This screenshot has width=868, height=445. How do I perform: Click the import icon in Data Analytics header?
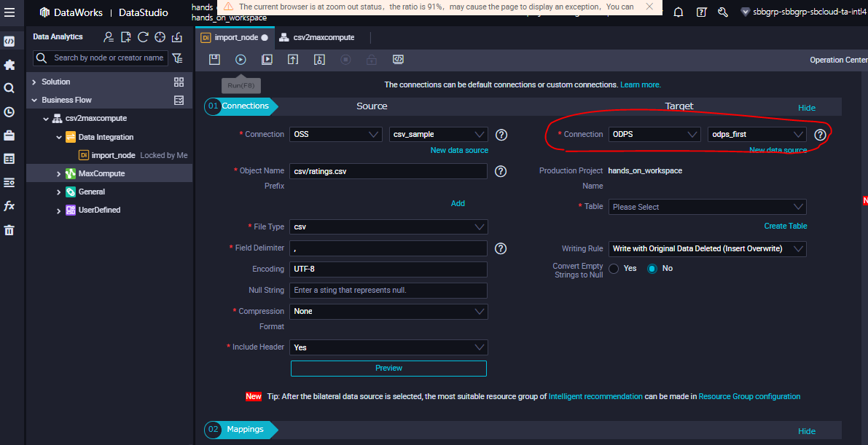point(177,37)
